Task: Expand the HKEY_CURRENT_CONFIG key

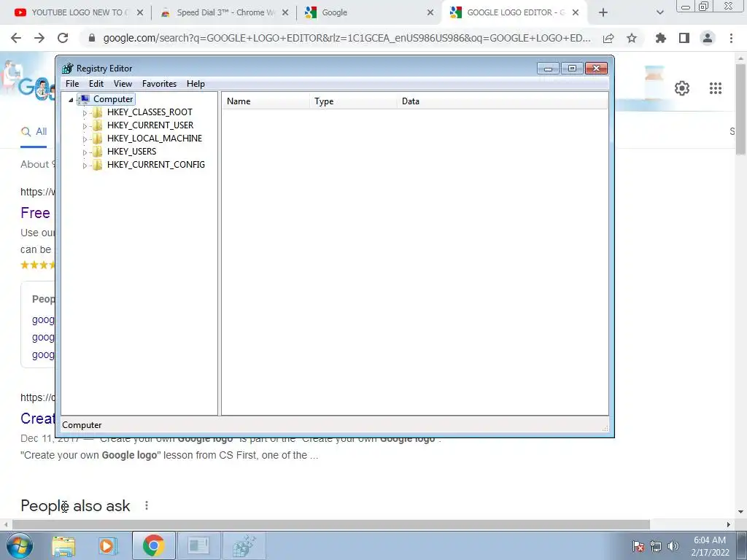Action: coord(85,166)
